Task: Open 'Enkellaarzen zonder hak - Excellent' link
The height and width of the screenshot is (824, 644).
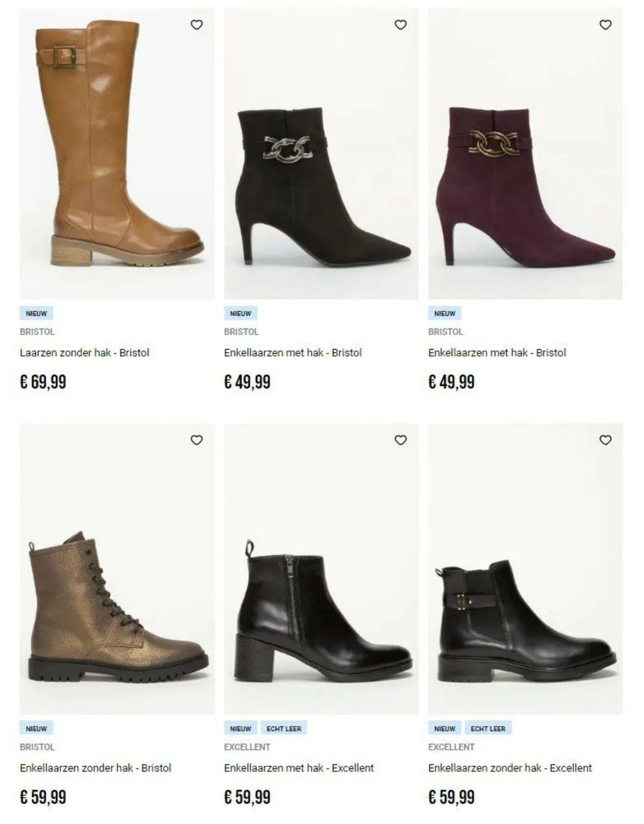Action: (x=510, y=768)
